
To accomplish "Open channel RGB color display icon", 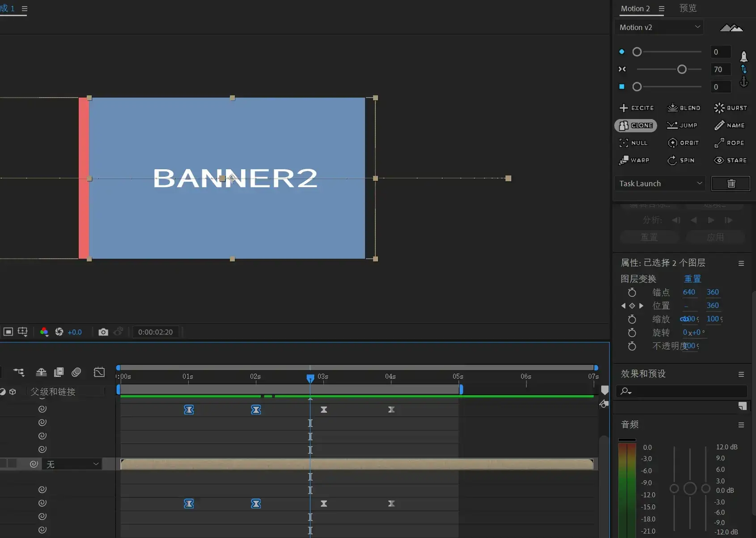I will point(44,332).
